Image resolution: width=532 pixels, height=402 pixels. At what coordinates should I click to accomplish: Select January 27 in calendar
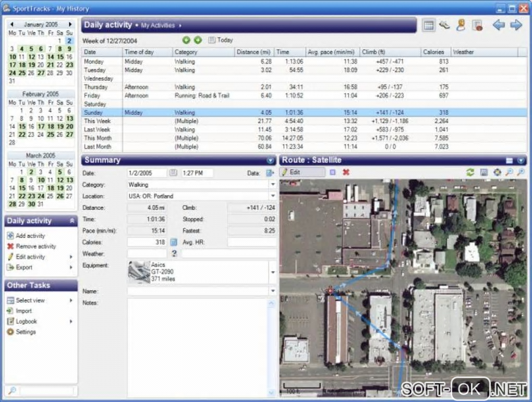(41, 73)
